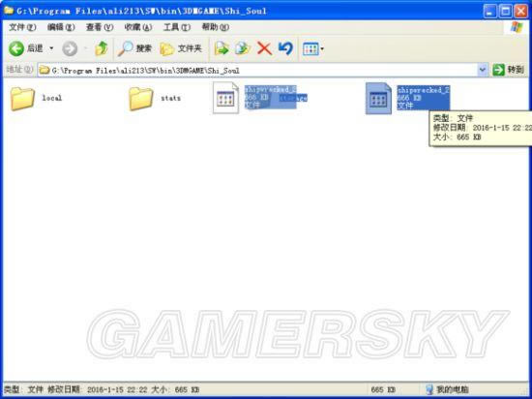
Task: Select the local folder icon
Action: coord(22,99)
